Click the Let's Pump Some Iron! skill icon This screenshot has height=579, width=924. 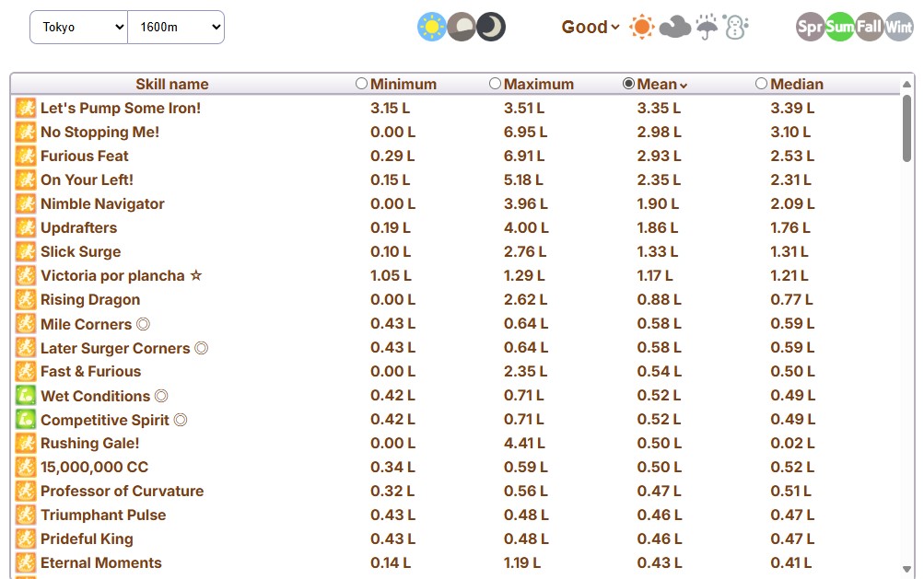click(26, 108)
